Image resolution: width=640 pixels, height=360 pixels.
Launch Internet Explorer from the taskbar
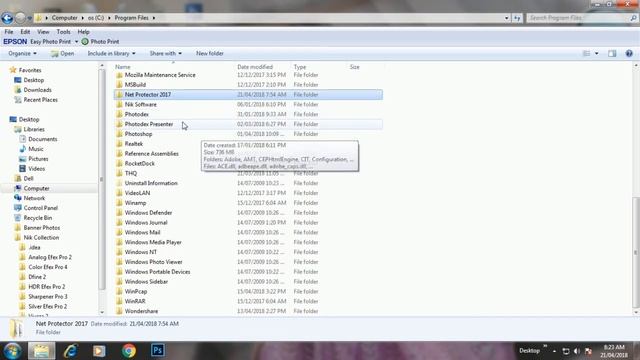click(x=71, y=351)
